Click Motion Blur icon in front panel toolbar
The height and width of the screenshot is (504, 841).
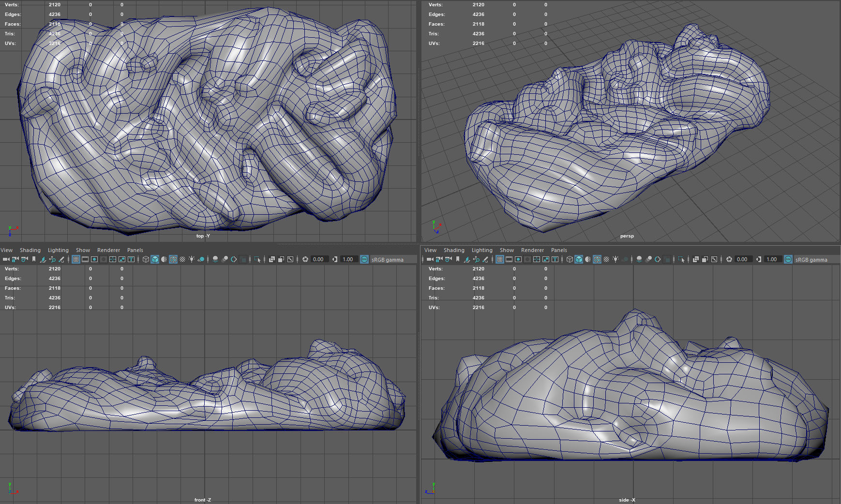point(225,259)
